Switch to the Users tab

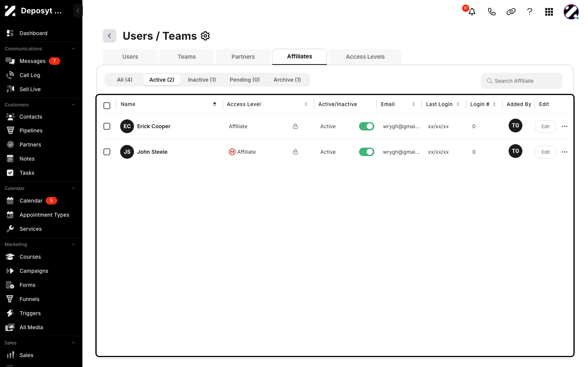(x=130, y=57)
